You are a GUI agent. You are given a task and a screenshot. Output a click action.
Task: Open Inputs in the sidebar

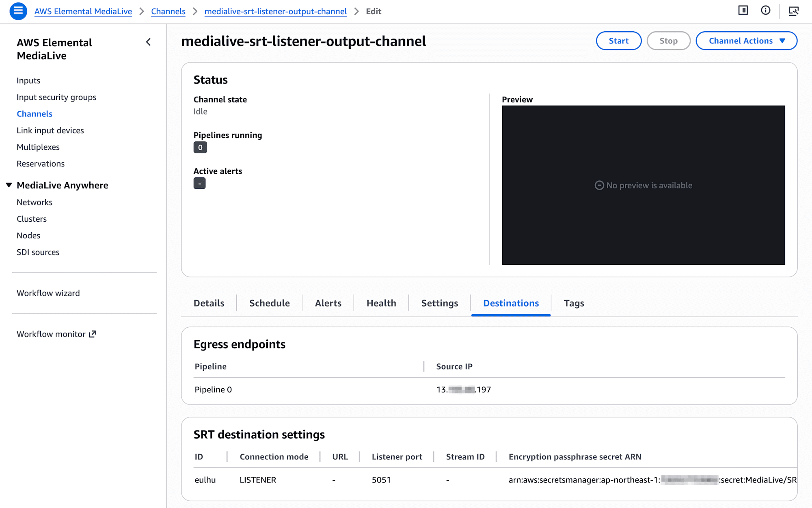coord(28,80)
